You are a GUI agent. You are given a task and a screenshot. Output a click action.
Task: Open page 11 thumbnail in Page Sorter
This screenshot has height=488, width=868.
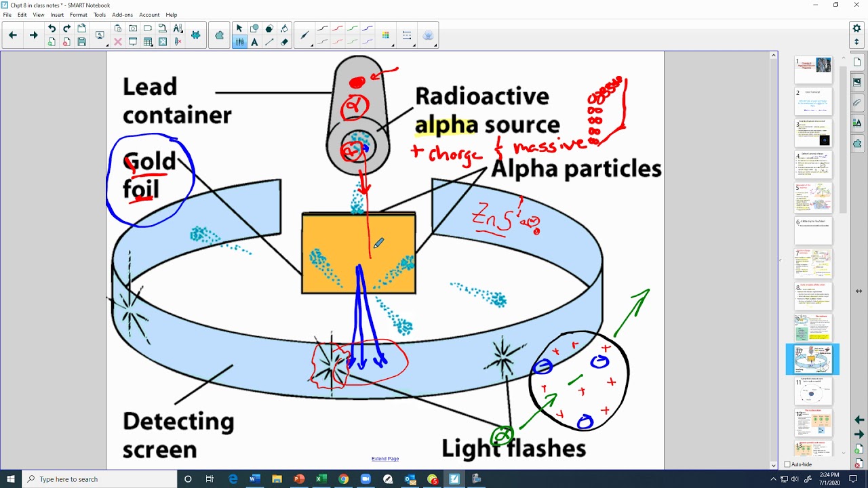pos(813,392)
